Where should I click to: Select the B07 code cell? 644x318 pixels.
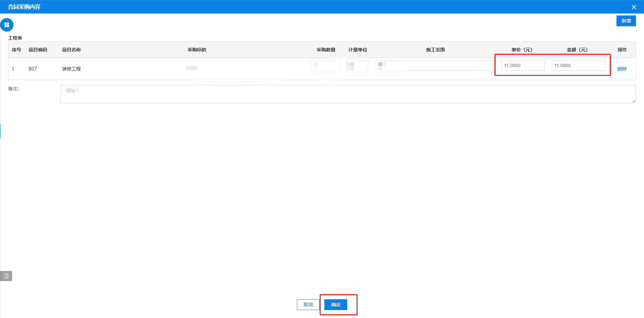[x=33, y=69]
